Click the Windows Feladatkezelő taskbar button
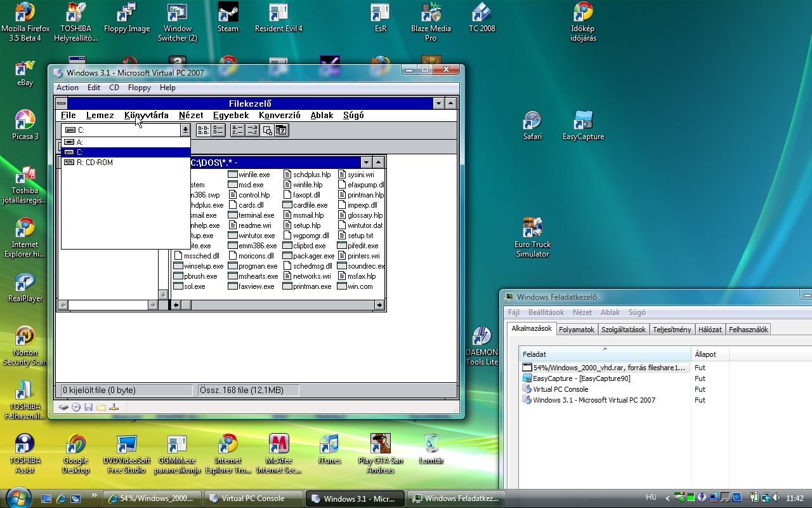This screenshot has width=812, height=508. click(457, 498)
